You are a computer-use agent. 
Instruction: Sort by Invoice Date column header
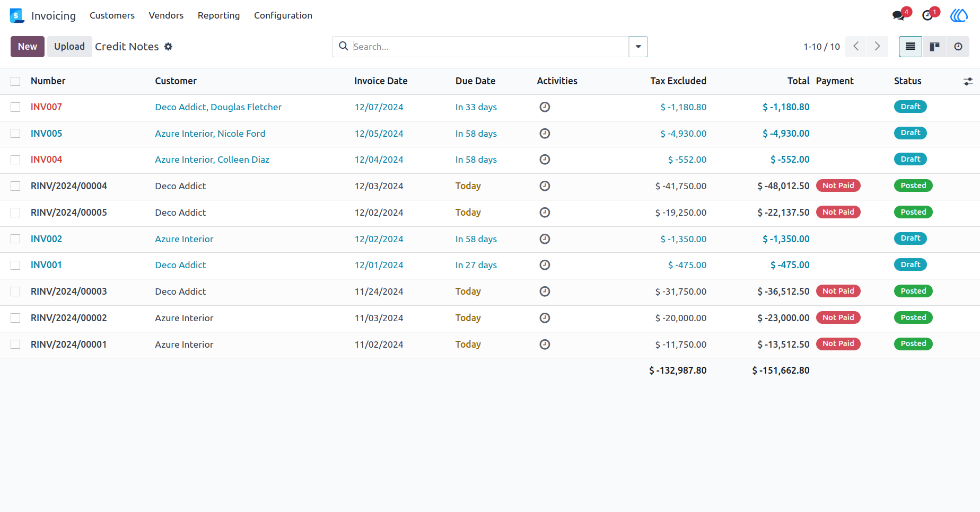coord(381,81)
